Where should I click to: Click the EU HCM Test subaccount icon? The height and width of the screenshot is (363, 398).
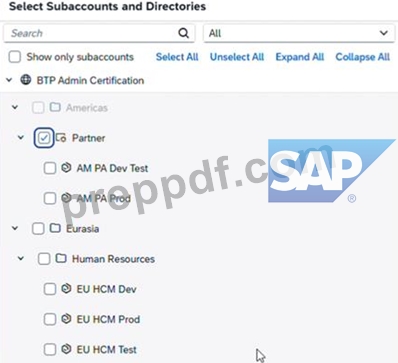pos(66,349)
